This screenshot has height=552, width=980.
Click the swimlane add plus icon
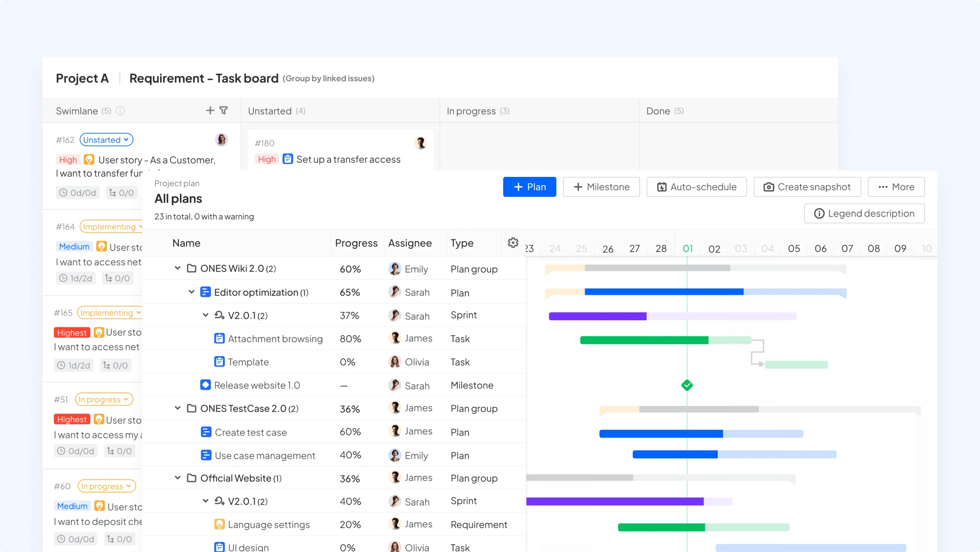coord(210,110)
